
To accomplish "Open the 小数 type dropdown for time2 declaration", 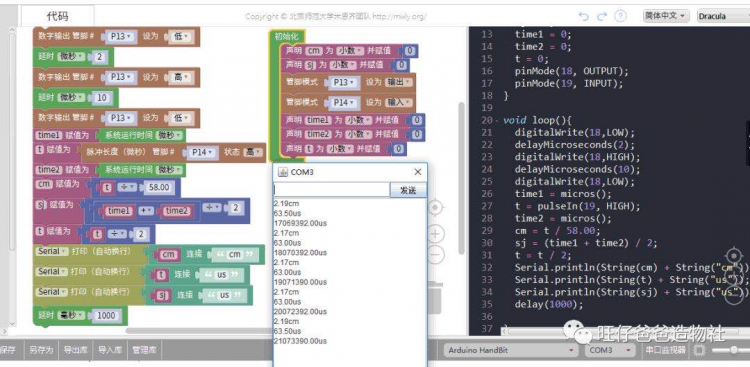I will pos(358,134).
